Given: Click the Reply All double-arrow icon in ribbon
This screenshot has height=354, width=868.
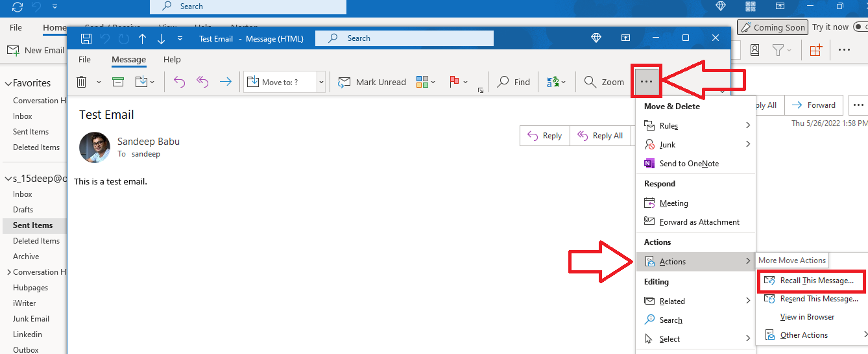Looking at the screenshot, I should 202,82.
